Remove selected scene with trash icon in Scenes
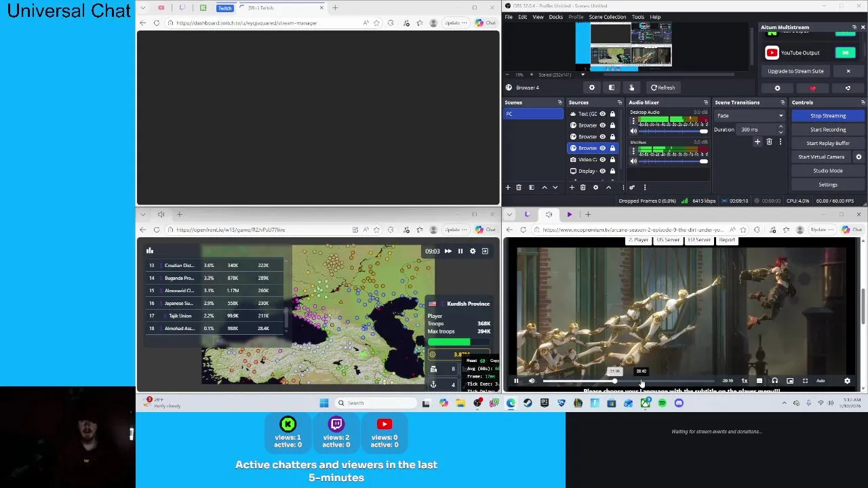Screen dimensions: 868x488 [x=519, y=188]
